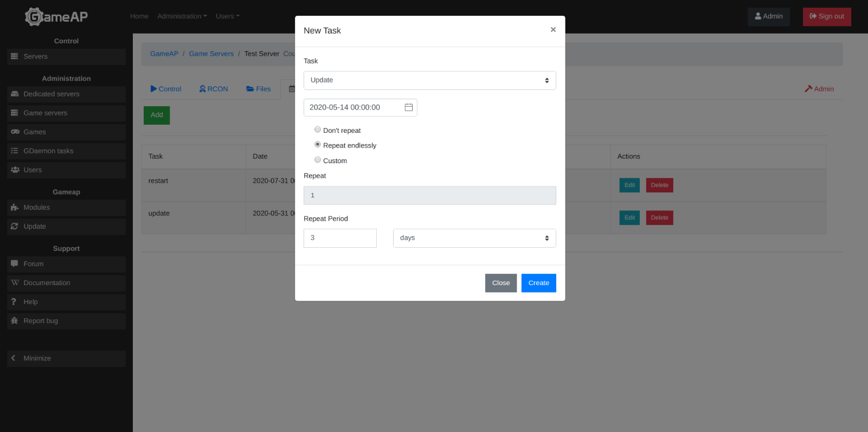This screenshot has width=868, height=432.
Task: Click Sign out button
Action: tap(827, 16)
